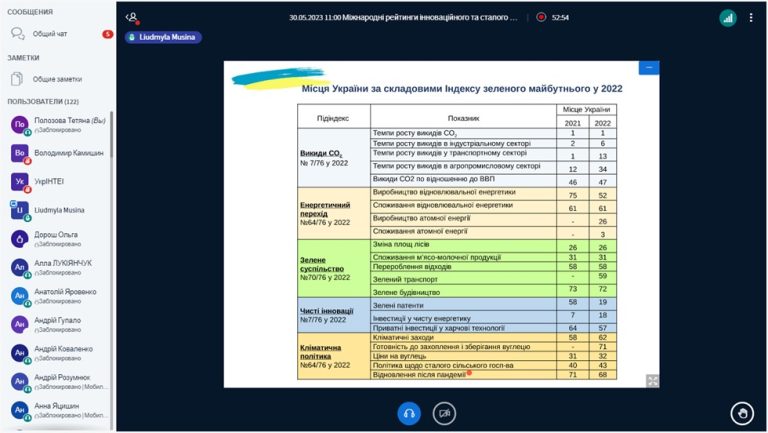Open Общие заметки shared notes
The width and height of the screenshot is (768, 433).
tap(59, 79)
